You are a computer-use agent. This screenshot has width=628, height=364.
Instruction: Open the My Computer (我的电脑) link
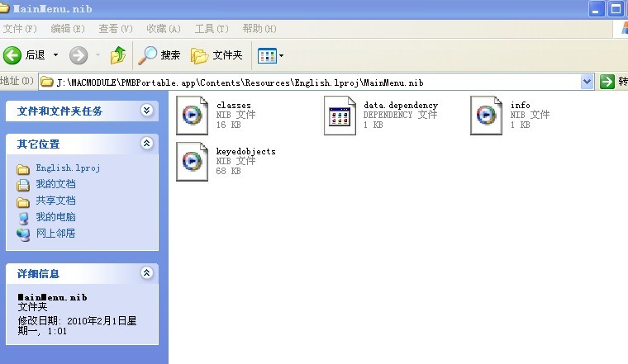pyautogui.click(x=55, y=217)
